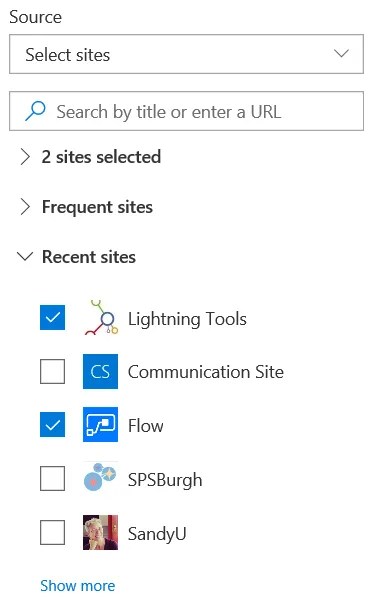The width and height of the screenshot is (369, 598).
Task: Click the magnifying glass search icon
Action: pos(35,111)
